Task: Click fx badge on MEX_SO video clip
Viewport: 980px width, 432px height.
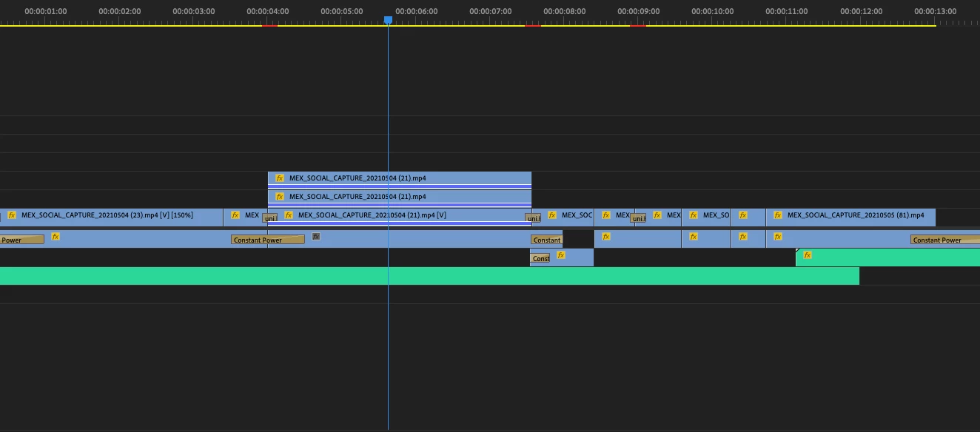Action: [x=694, y=215]
